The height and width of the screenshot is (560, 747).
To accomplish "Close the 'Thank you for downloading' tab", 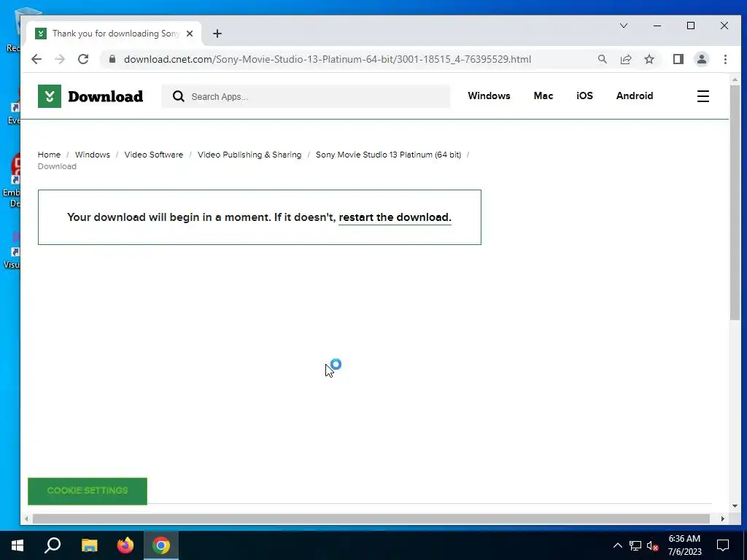I will click(x=190, y=34).
